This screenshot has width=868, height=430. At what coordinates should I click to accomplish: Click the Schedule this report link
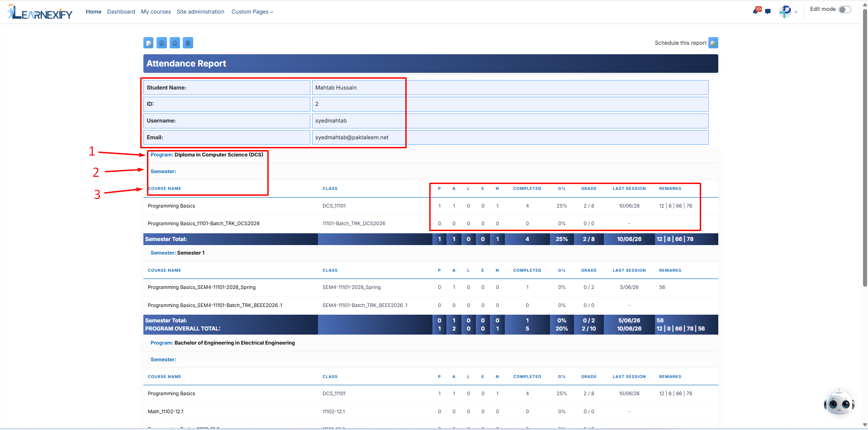tap(680, 43)
